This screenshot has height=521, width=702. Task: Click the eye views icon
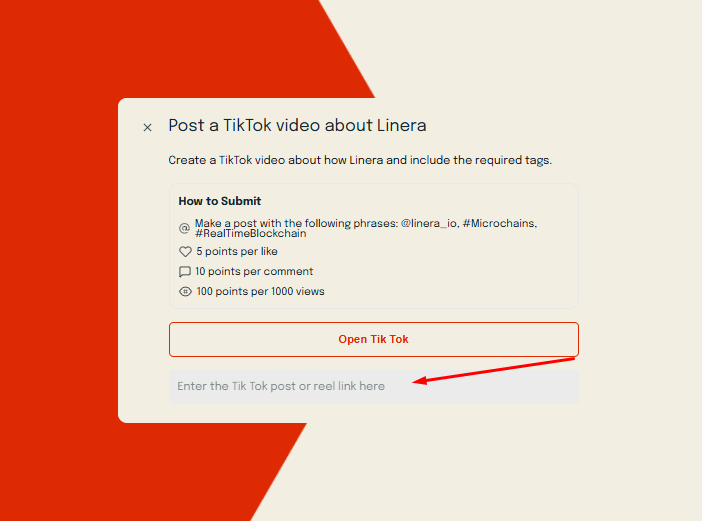click(x=185, y=291)
